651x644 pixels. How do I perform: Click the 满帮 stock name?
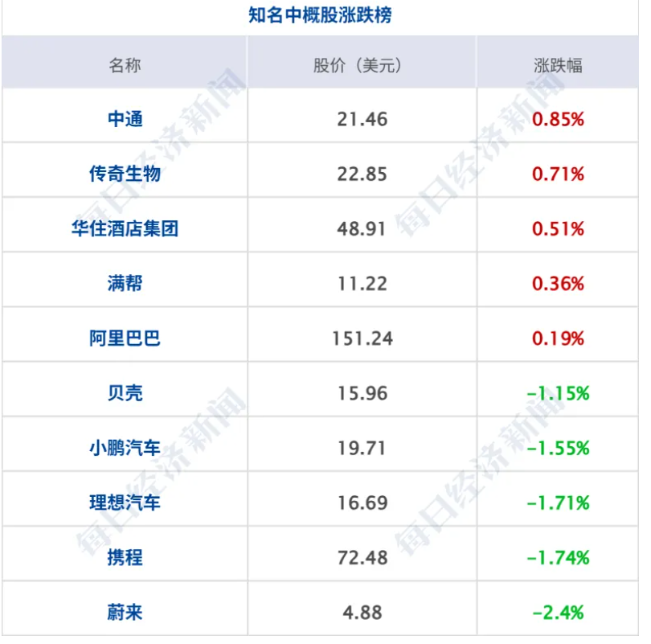coord(125,283)
